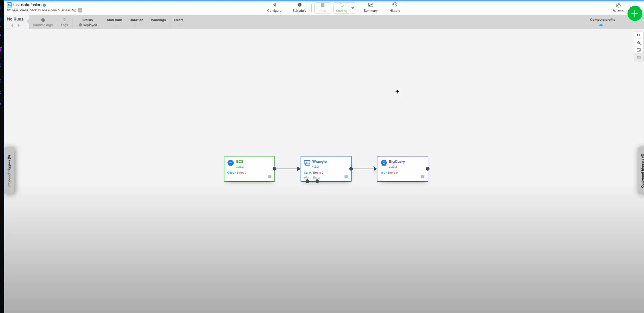Viewport: 644px width, 313px height.
Task: Click the Wrangler Alert port
Action: tap(307, 181)
